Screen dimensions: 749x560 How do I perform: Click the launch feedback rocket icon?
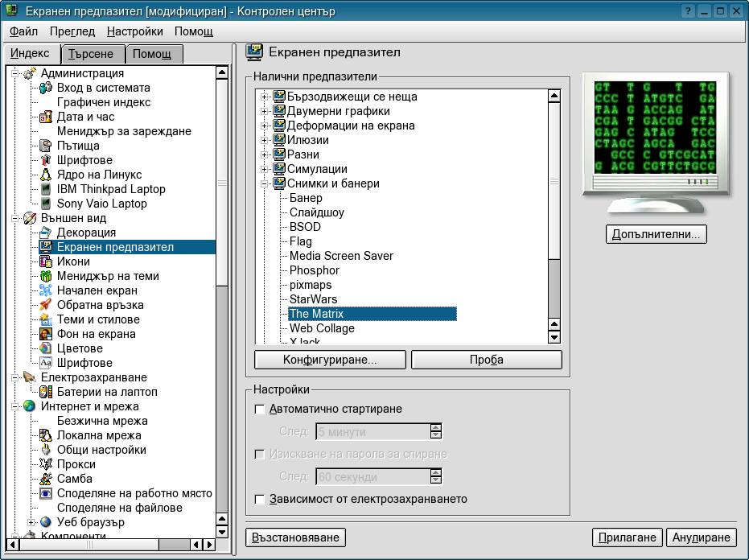(x=46, y=305)
